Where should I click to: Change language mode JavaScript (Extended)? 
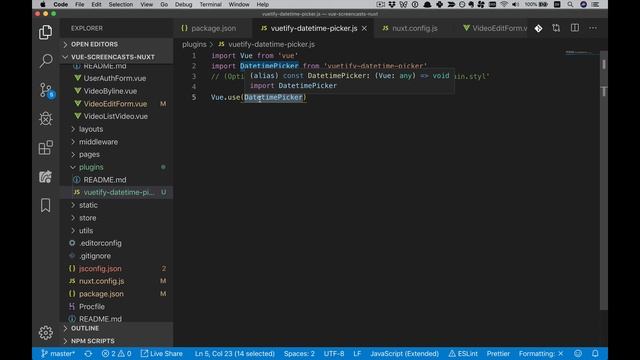click(404, 353)
